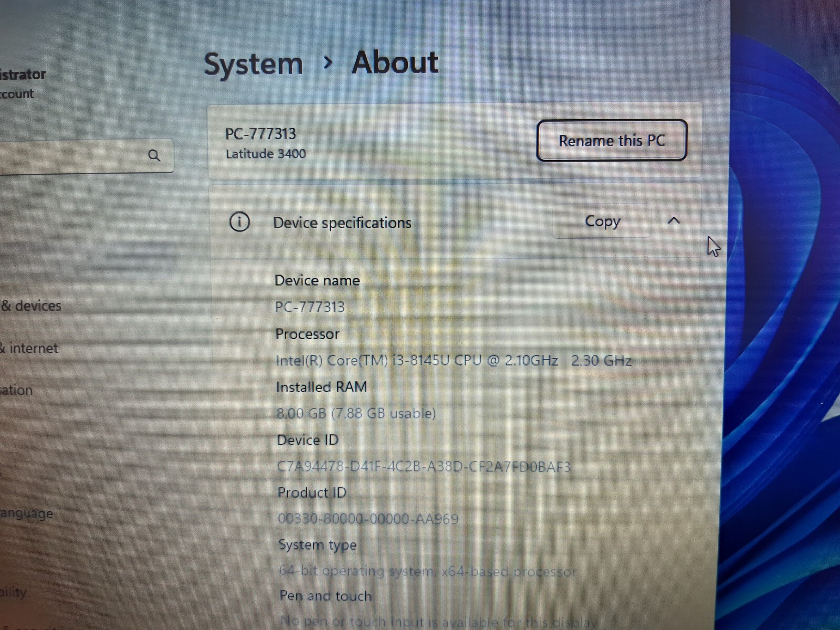Click the Device name label
The width and height of the screenshot is (840, 630).
317,280
